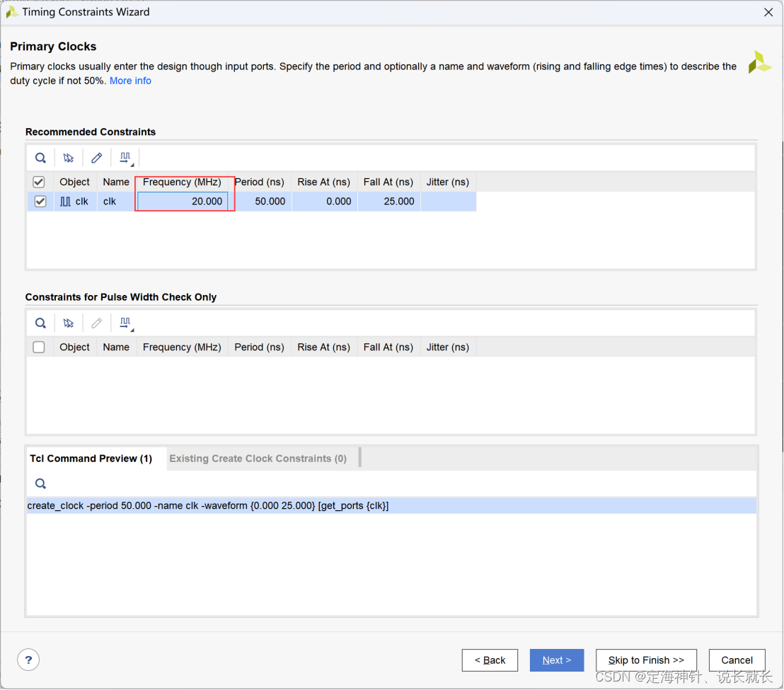Open Existing Create Clock Constraints tab
The height and width of the screenshot is (690, 784).
[258, 459]
